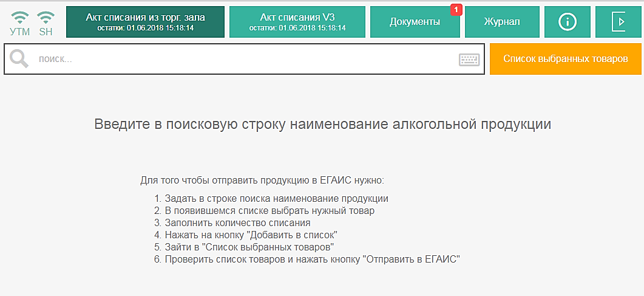Click instruction step 6 "Отправить в ЕГАИС"
Screen dimensions: 644x296
307,260
